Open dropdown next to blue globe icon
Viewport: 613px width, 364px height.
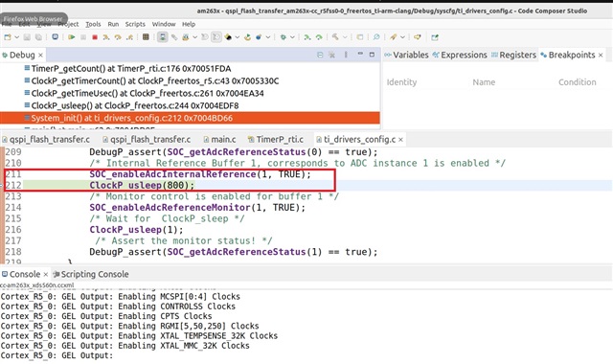pos(268,37)
